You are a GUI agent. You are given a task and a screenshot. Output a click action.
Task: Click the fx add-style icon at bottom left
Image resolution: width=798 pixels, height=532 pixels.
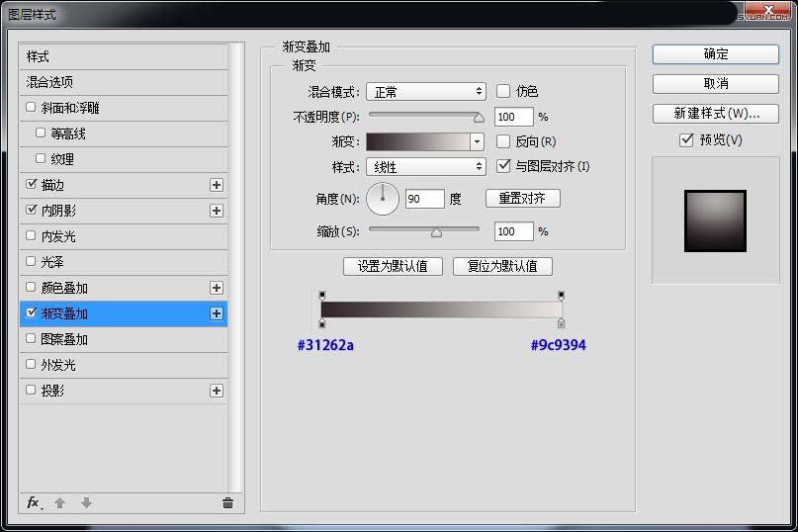(34, 503)
